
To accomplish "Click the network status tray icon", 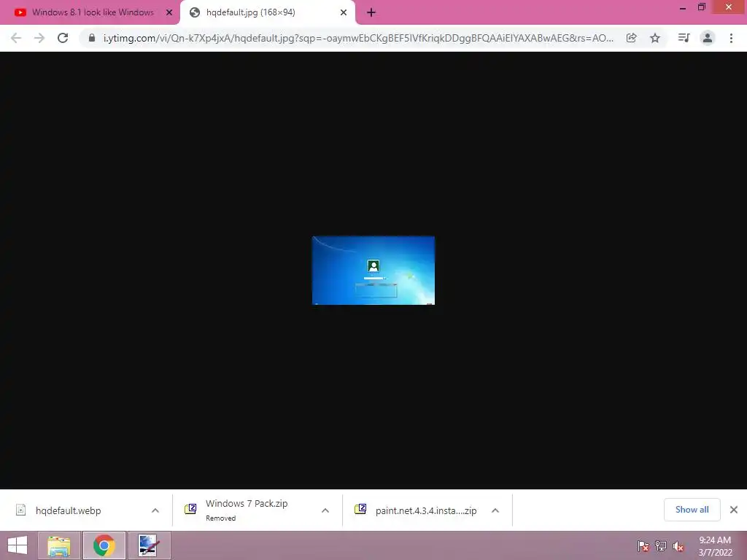I will point(661,546).
